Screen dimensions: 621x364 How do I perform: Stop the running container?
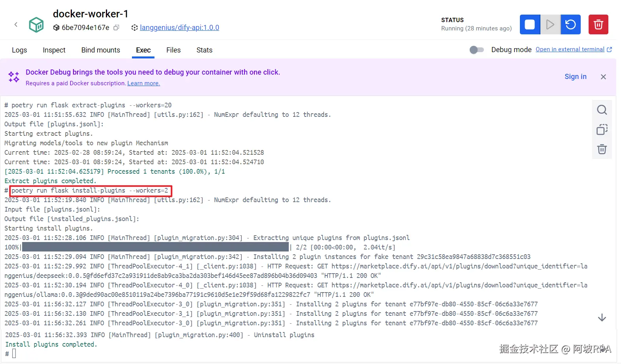530,24
